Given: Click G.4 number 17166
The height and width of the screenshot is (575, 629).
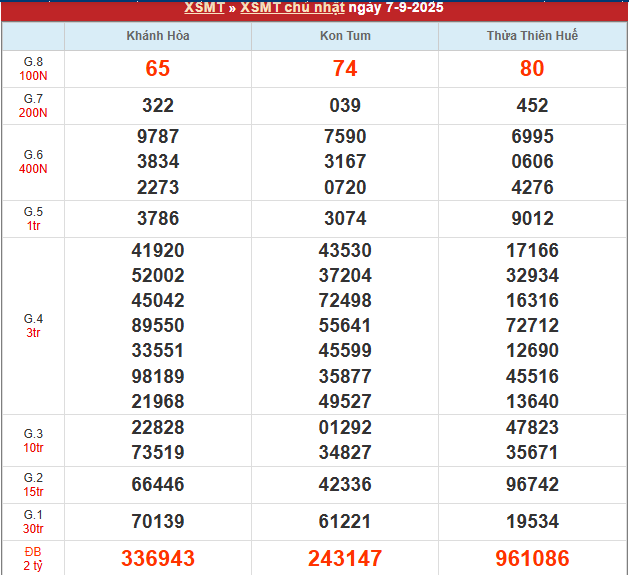Looking at the screenshot, I should tap(532, 250).
